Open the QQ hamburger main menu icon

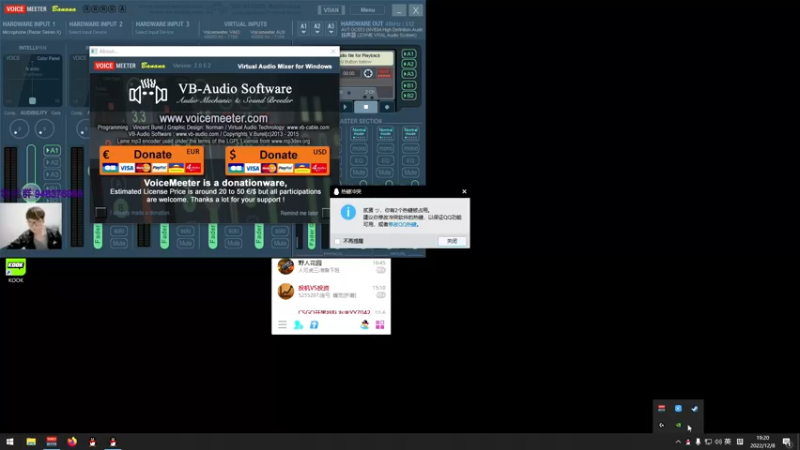pyautogui.click(x=282, y=324)
